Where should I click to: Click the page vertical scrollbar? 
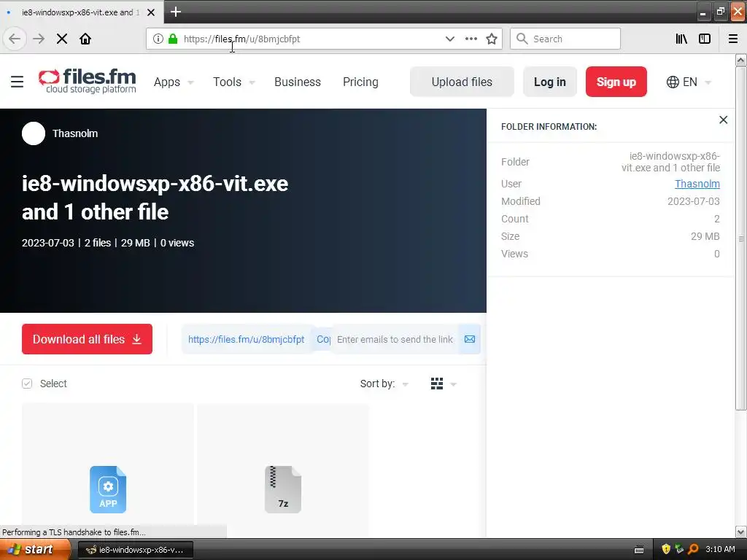click(741, 238)
